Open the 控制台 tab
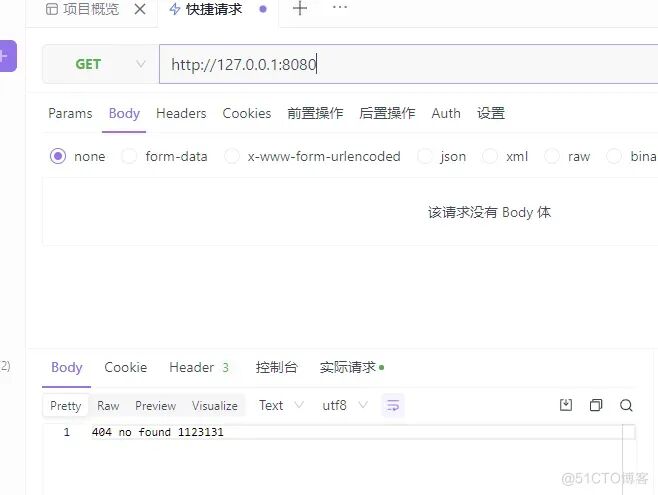Image resolution: width=658 pixels, height=495 pixels. point(277,367)
